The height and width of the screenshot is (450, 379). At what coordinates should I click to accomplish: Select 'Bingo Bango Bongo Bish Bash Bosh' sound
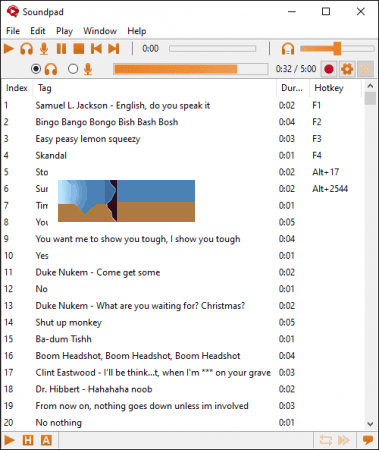(182, 122)
